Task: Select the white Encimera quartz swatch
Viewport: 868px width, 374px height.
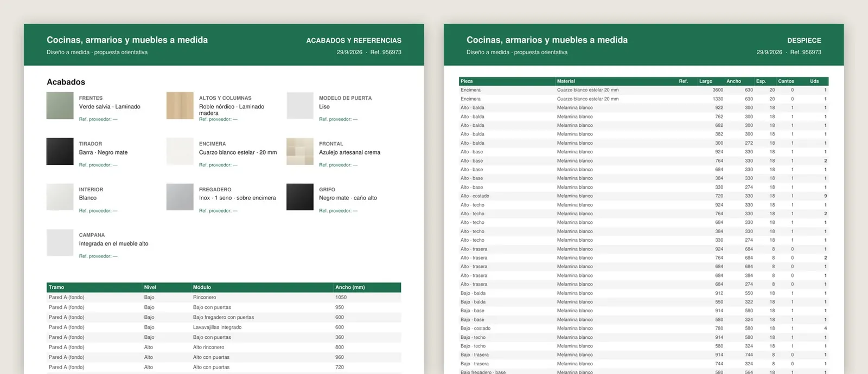Action: (180, 151)
